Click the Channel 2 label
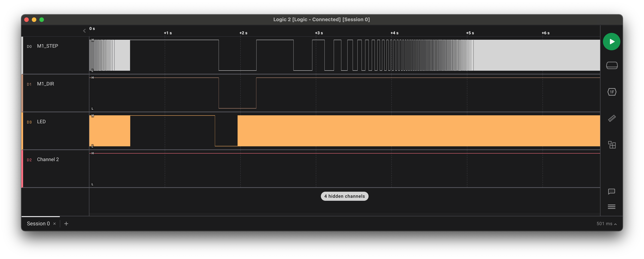 pos(48,159)
